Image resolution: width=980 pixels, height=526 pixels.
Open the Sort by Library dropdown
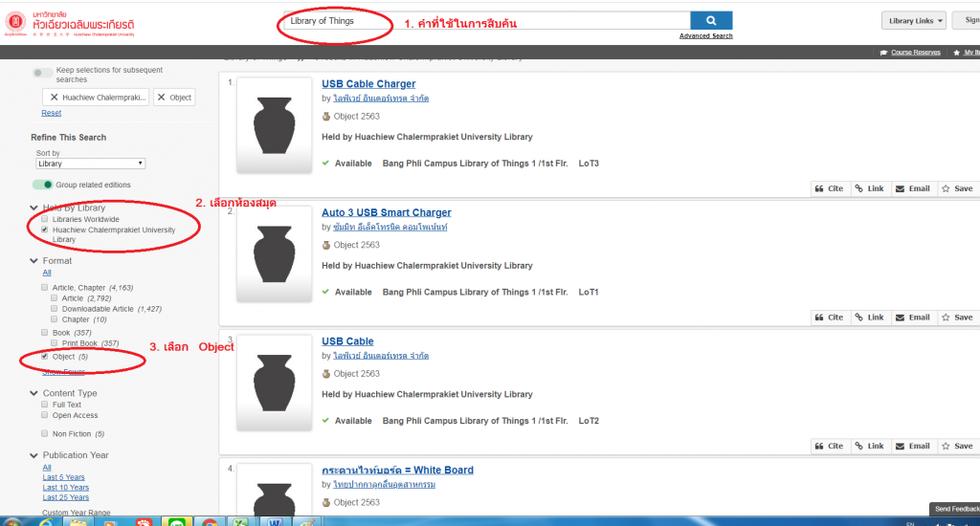click(x=91, y=164)
